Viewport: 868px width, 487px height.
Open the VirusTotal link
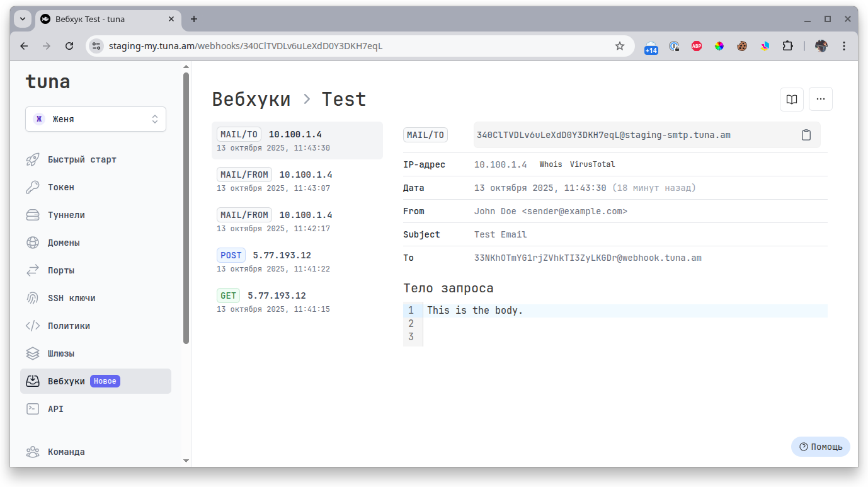(x=592, y=164)
